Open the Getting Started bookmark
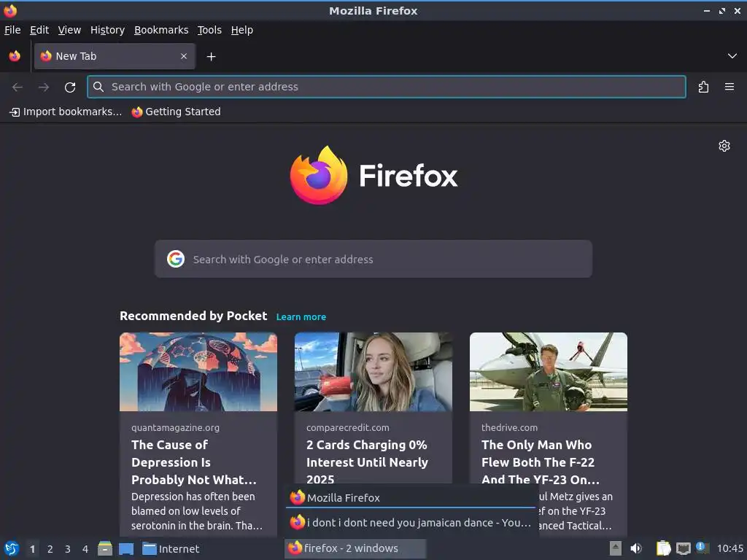Image resolution: width=747 pixels, height=560 pixels. click(x=177, y=112)
